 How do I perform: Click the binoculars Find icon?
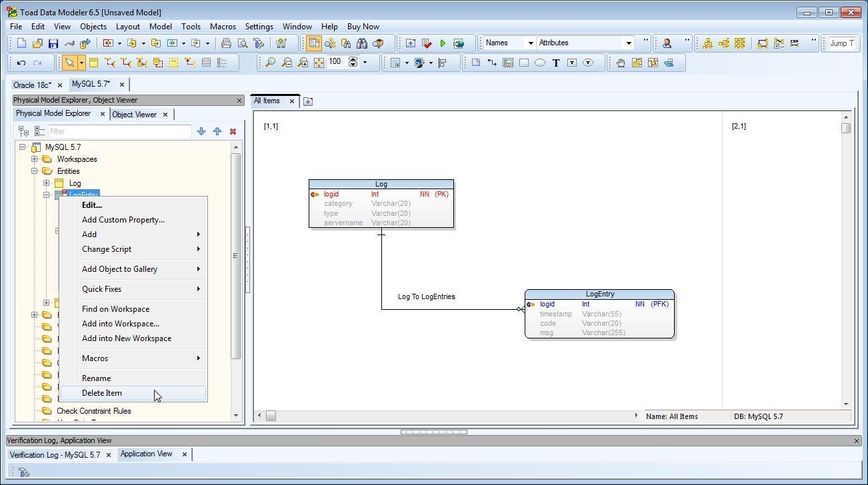[362, 43]
